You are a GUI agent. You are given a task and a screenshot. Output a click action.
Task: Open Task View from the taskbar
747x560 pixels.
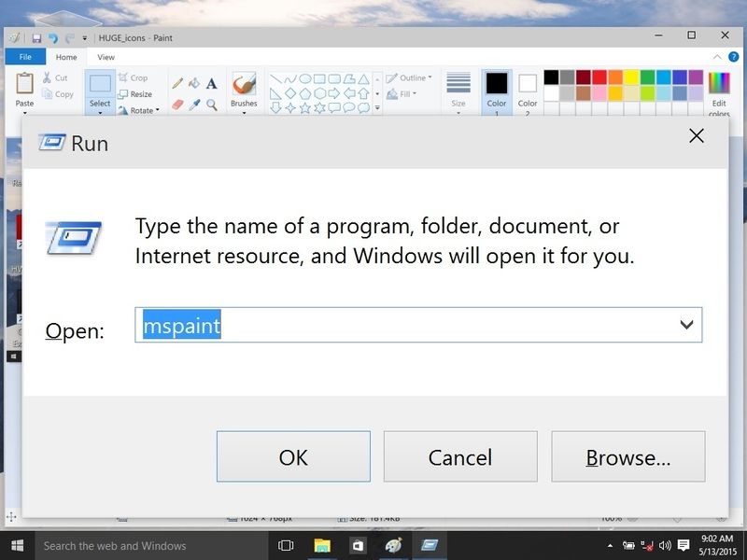point(286,545)
